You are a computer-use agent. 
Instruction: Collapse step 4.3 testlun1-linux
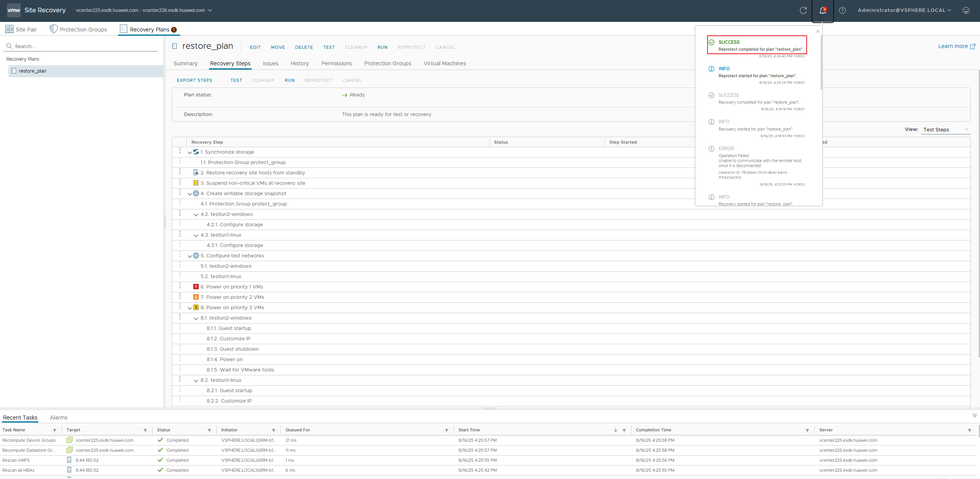coord(196,235)
